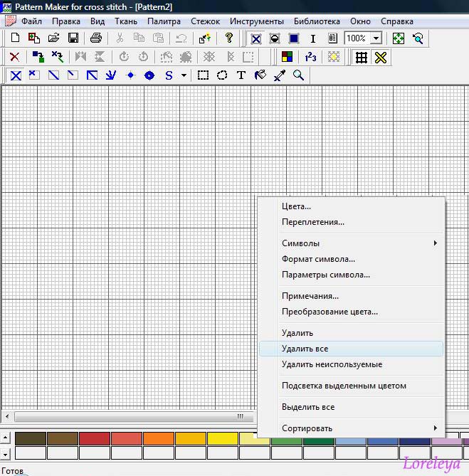Click the import image icon next to New
Viewport: 469px width, 476px height.
pyautogui.click(x=34, y=38)
